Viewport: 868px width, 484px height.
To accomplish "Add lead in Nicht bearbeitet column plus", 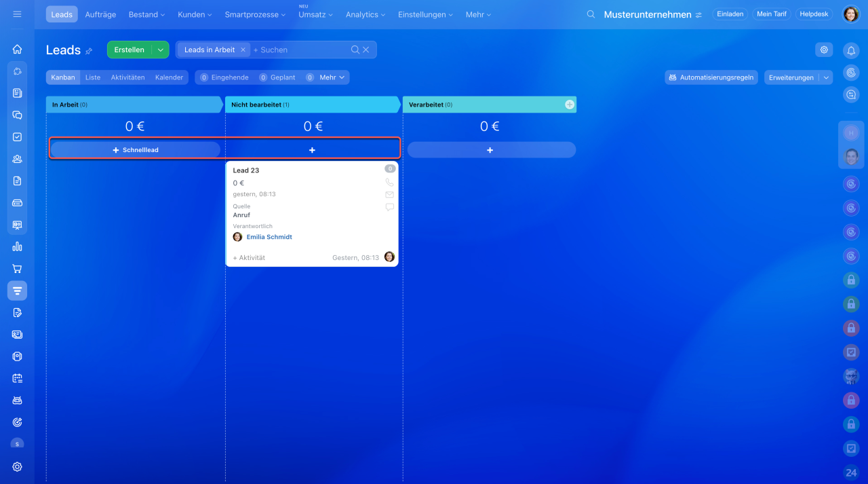I will click(x=312, y=150).
